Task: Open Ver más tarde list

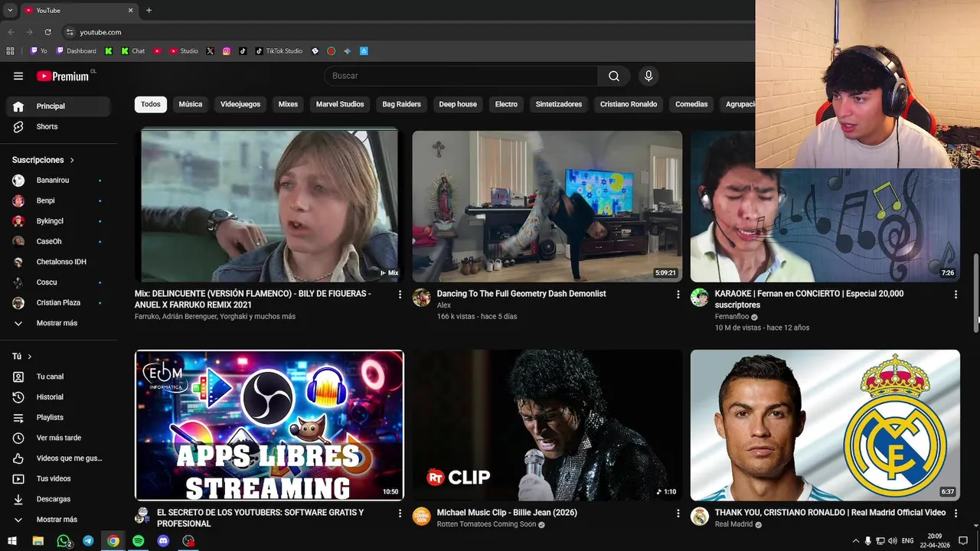Action: pyautogui.click(x=58, y=438)
